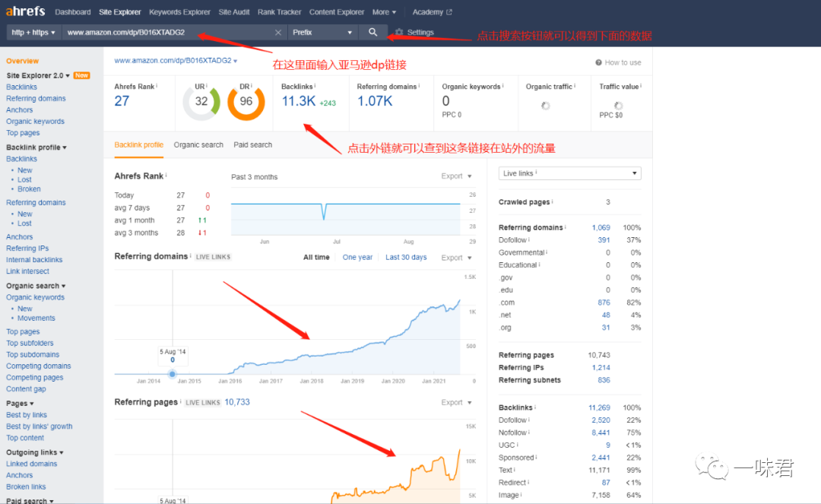The height and width of the screenshot is (504, 821).
Task: Click Dofollow referring domains value 391
Action: (604, 240)
